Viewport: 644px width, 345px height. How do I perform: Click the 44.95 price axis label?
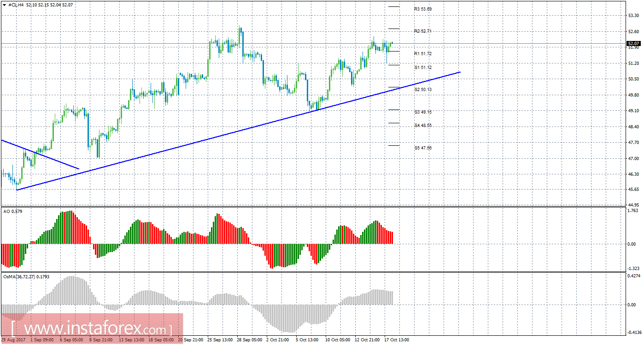[x=633, y=205]
